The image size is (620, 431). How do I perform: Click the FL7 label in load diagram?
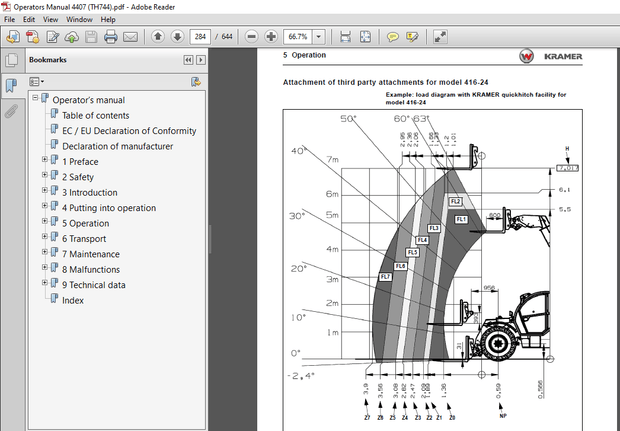385,277
